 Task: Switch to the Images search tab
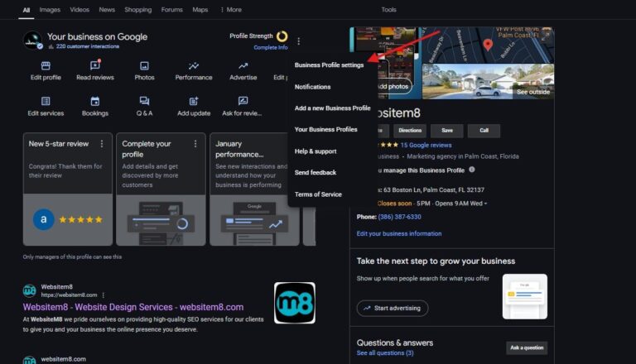tap(50, 10)
